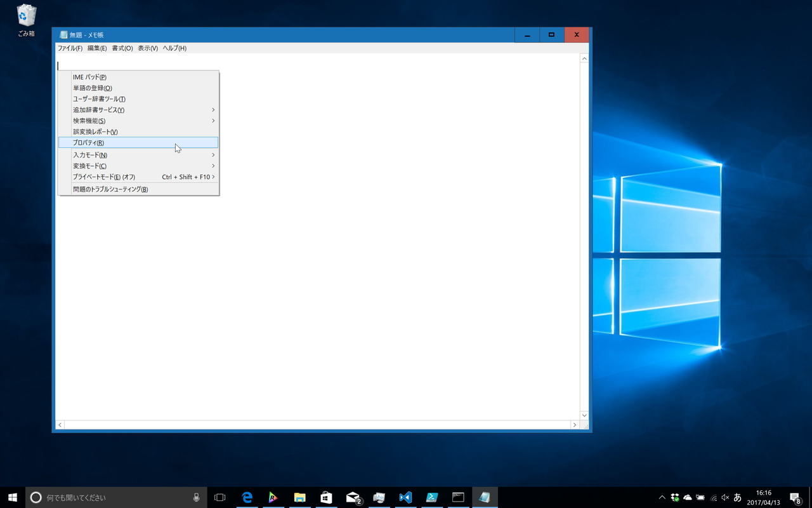Click the Dropbox tray icon

pos(675,497)
